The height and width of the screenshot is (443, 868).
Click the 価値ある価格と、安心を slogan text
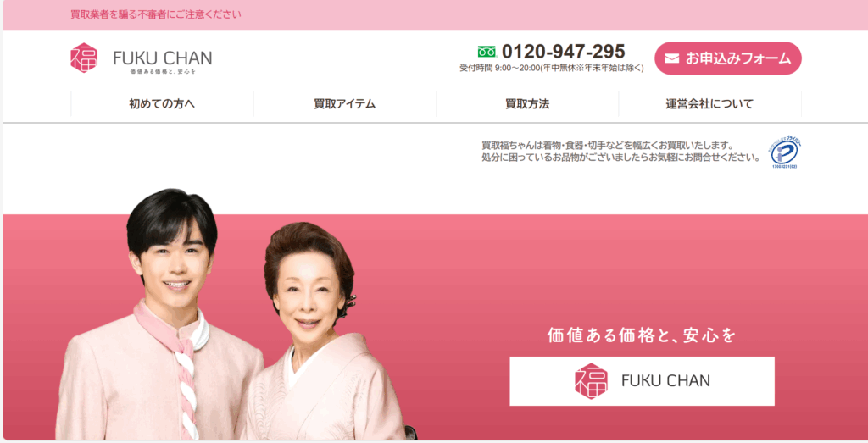tap(642, 335)
